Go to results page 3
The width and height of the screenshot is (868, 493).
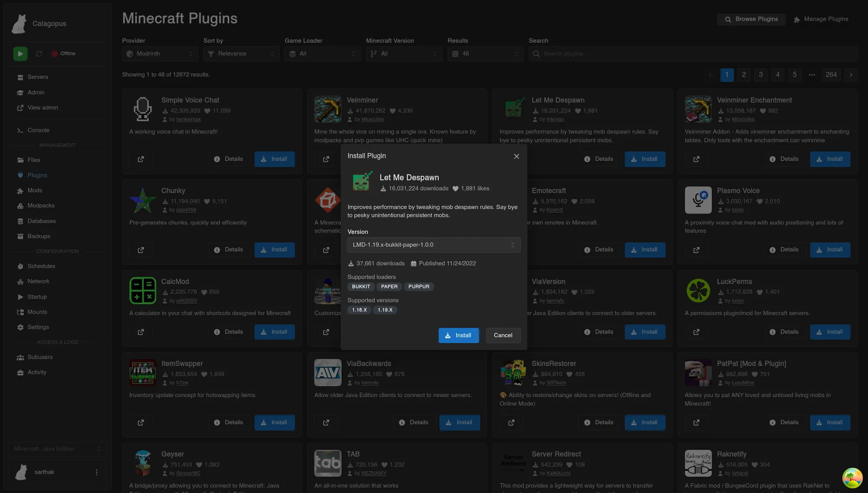click(x=760, y=75)
